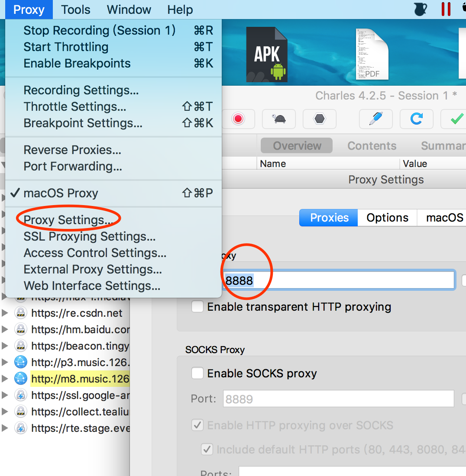Open Throttle Settings... menu item
The width and height of the screenshot is (466, 476).
tap(113, 106)
